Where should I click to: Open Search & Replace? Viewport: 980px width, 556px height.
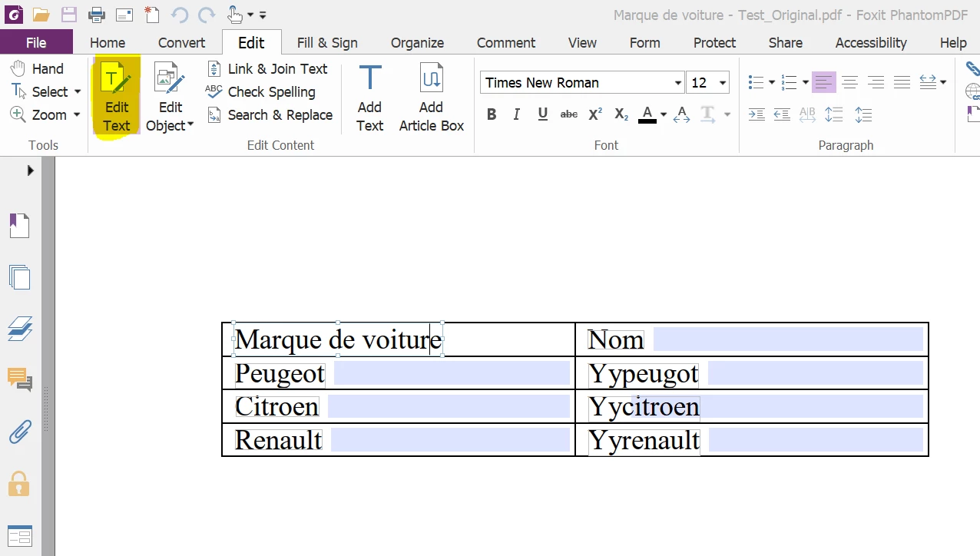point(270,114)
